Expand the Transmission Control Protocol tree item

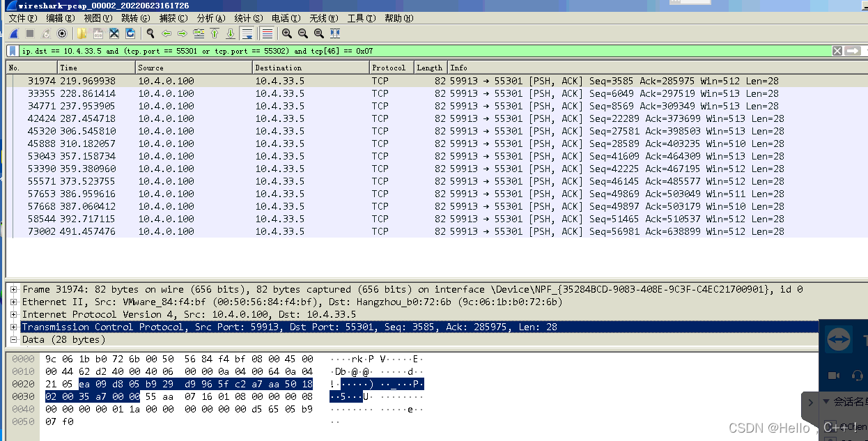13,327
